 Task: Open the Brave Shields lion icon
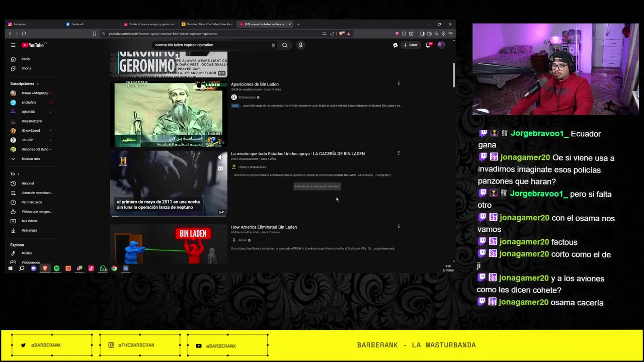[x=342, y=34]
